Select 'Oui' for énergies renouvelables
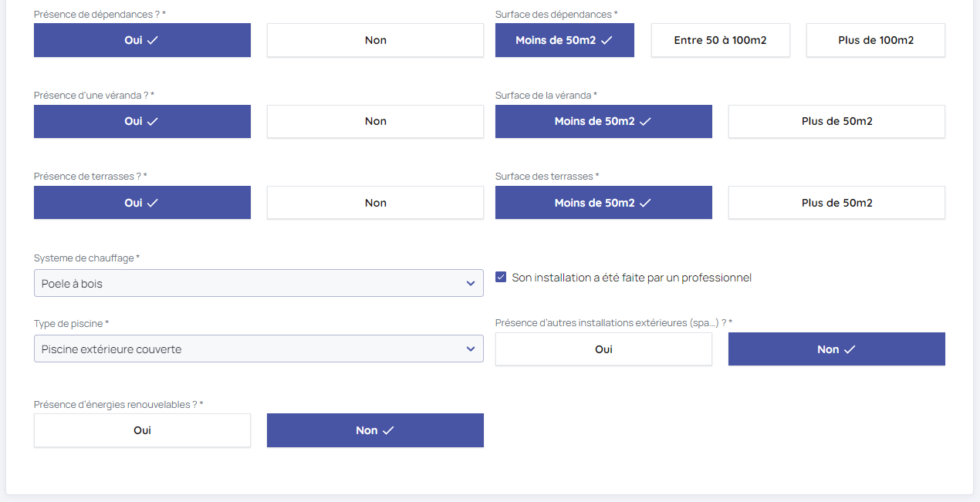The image size is (980, 502). point(142,430)
